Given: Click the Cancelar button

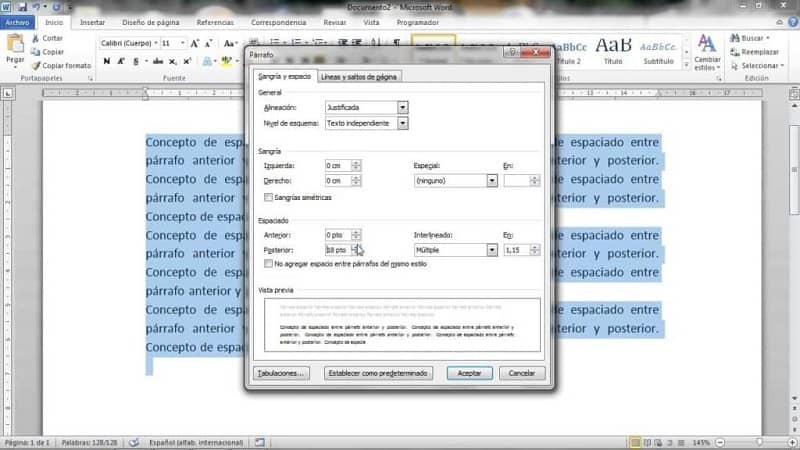Looking at the screenshot, I should point(521,373).
